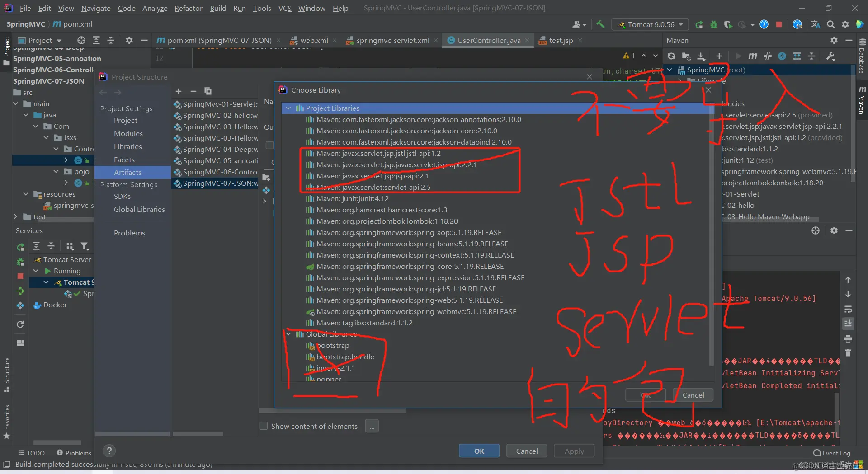The image size is (868, 474).
Task: Collapse the main folder in project tree
Action: (x=16, y=103)
